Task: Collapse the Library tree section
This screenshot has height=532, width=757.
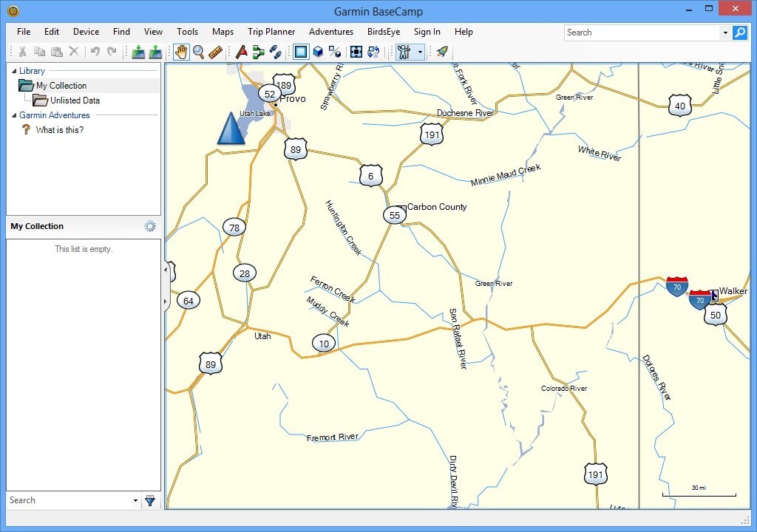Action: point(14,71)
